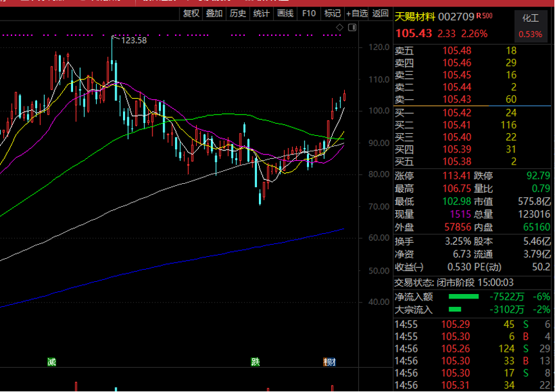Click the 交易状态 status line
The image size is (555, 392).
tap(454, 282)
